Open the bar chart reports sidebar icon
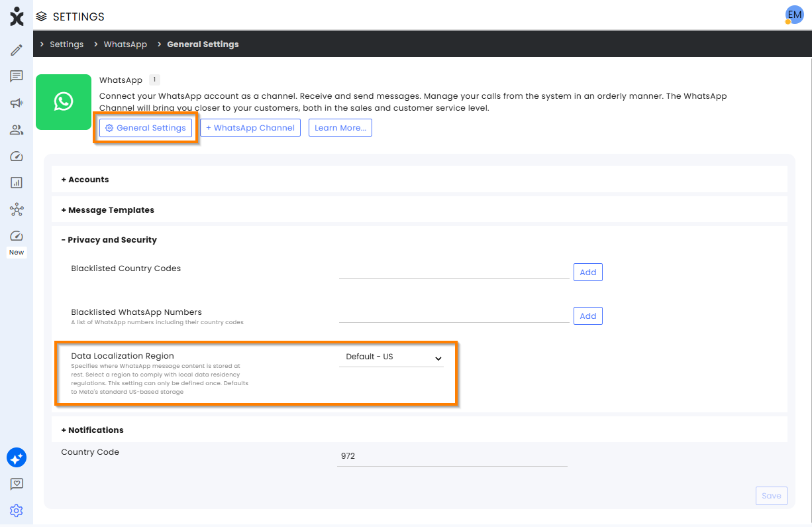Viewport: 812px width, 527px height. tap(17, 183)
